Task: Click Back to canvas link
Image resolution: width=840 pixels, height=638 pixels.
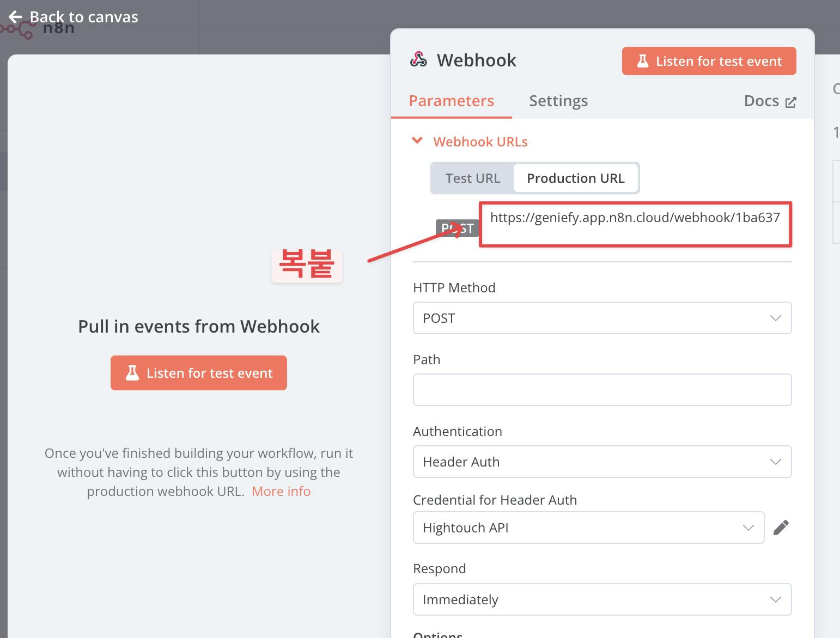Action: coord(73,17)
